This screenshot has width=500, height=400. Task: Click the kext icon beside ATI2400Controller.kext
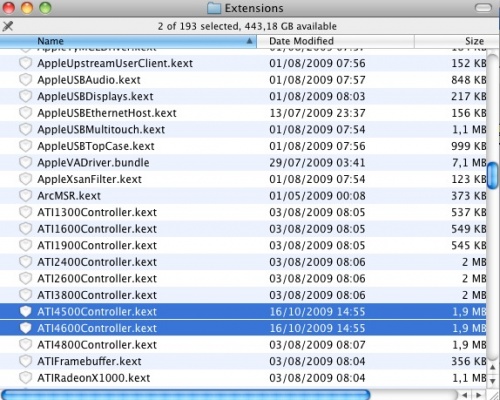pos(25,262)
